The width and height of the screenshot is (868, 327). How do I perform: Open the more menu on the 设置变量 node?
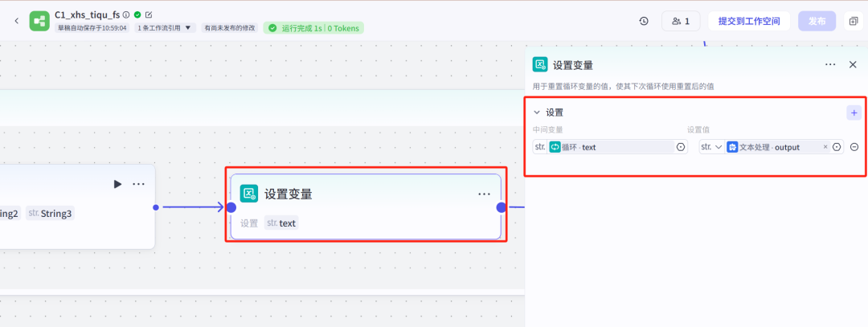tap(485, 194)
